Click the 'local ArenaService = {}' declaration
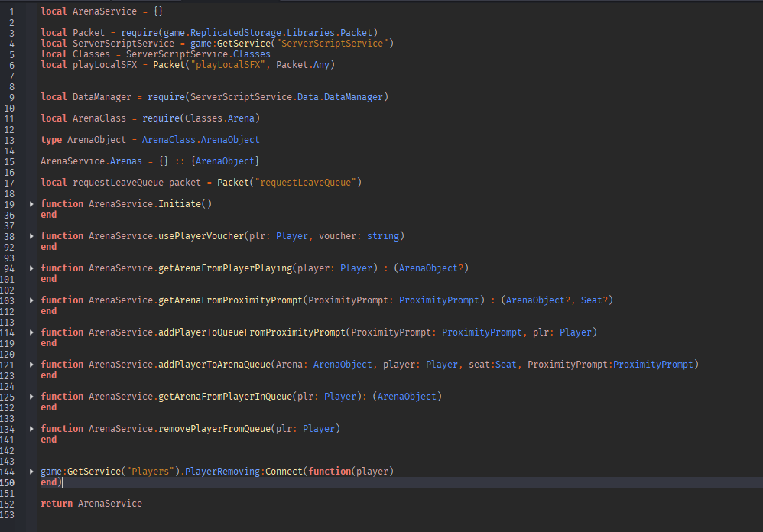Image resolution: width=763 pixels, height=532 pixels. pyautogui.click(x=102, y=11)
